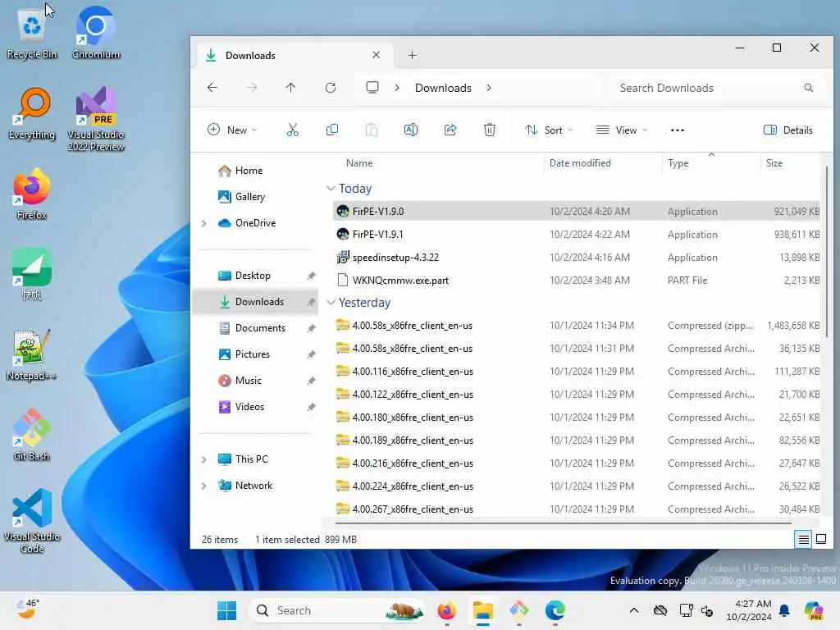The width and height of the screenshot is (840, 630).
Task: Expand OneDrive in navigation pane
Action: coord(204,223)
